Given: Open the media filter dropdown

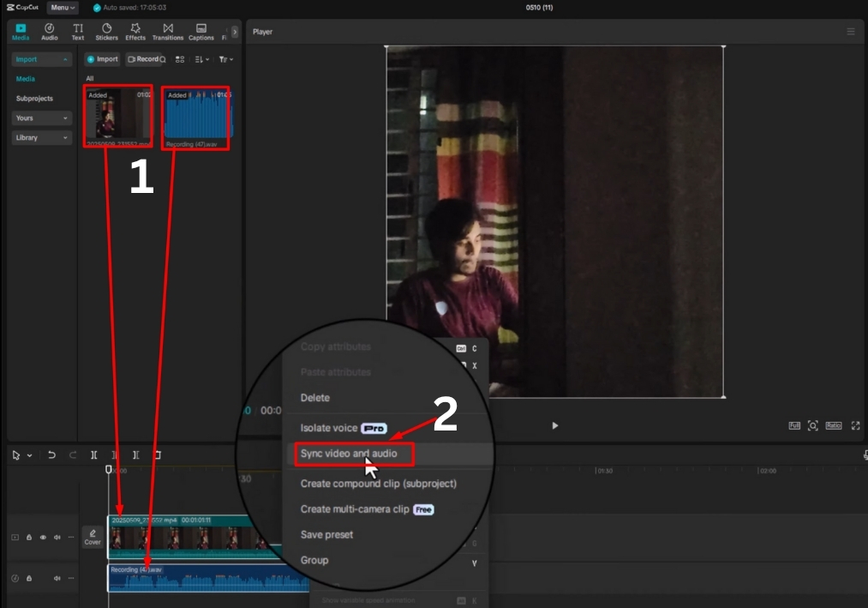Looking at the screenshot, I should tap(226, 59).
